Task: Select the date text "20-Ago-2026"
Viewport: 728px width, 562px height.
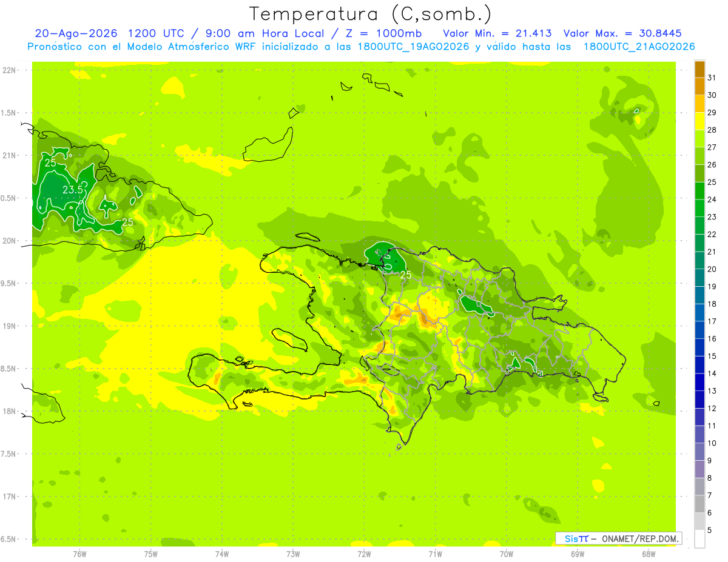Action: (x=76, y=33)
